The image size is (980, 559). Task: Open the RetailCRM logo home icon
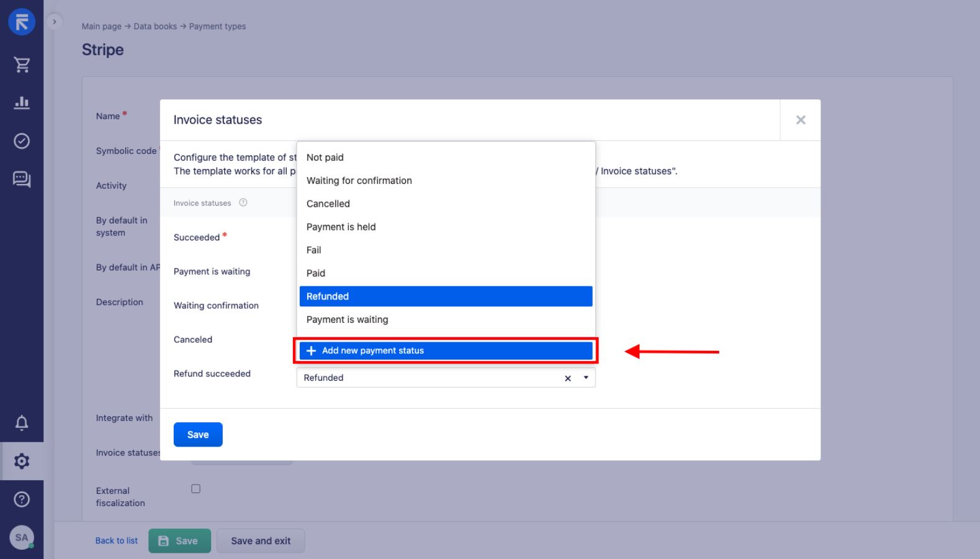[22, 22]
